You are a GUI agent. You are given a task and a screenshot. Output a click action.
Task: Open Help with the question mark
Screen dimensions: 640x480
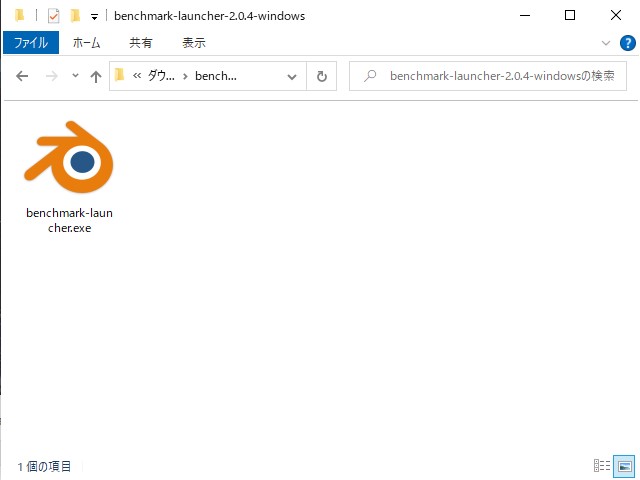click(627, 43)
